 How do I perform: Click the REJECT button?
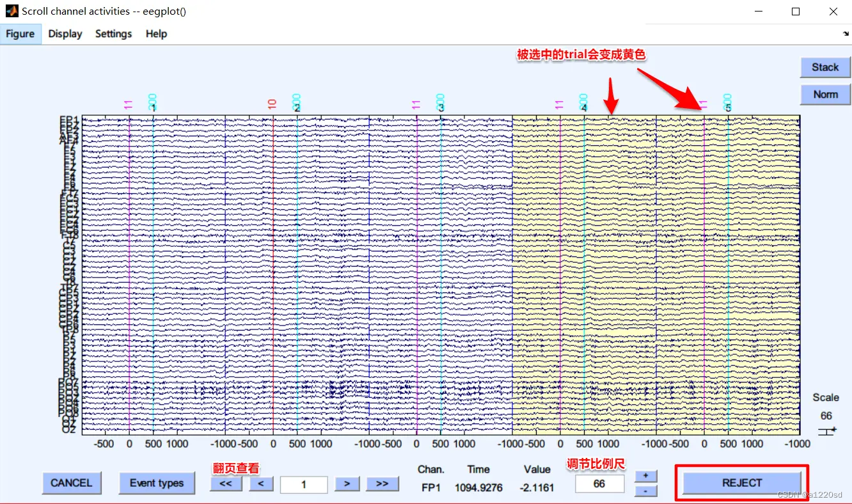tap(742, 483)
